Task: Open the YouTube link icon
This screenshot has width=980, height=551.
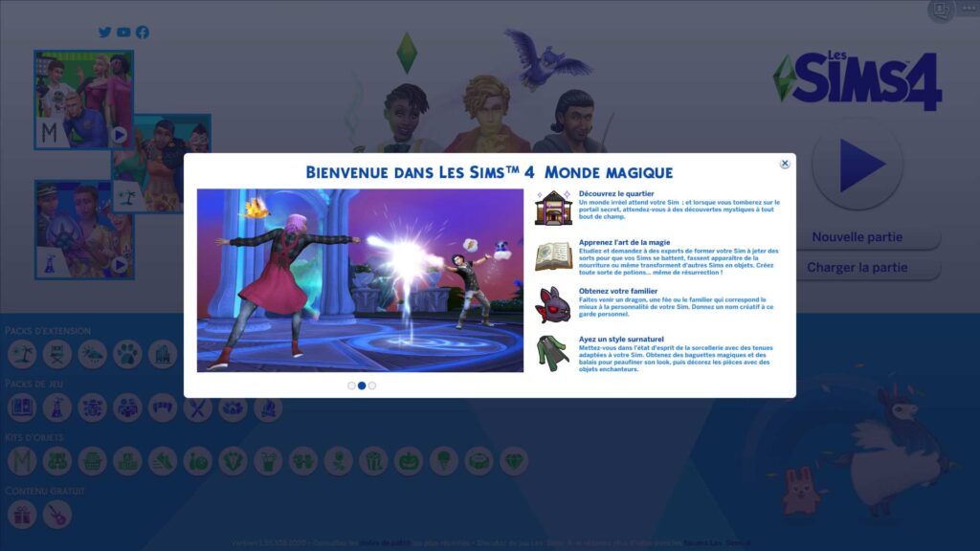Action: coord(123,32)
